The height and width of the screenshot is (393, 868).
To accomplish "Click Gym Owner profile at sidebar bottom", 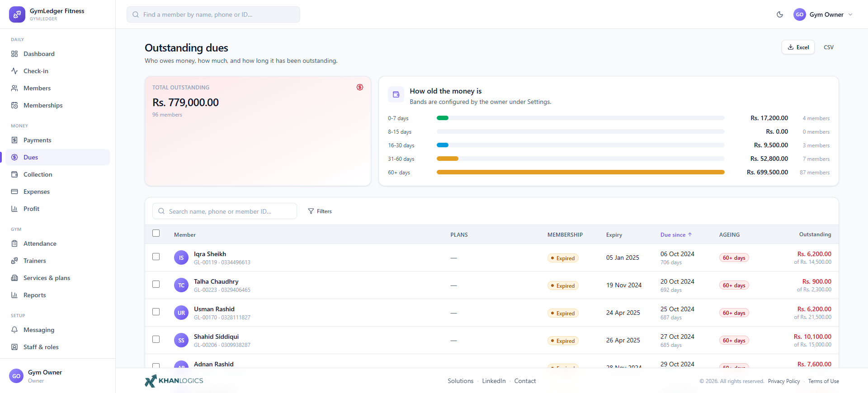I will coord(58,376).
